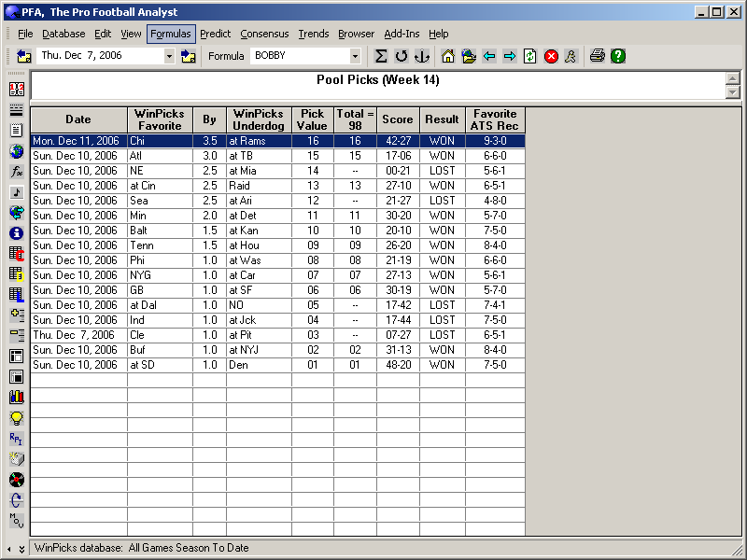Open the date dropdown arrow

[169, 56]
